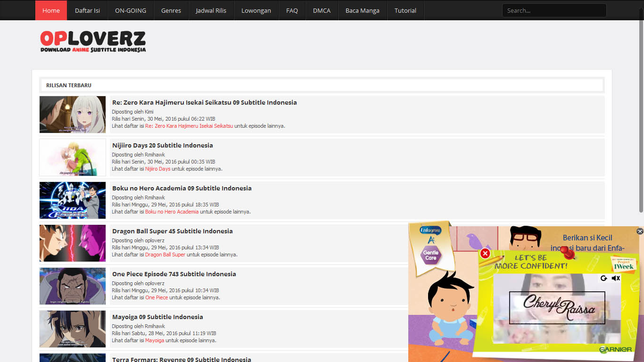Screen dimensions: 644x362
Task: Click the Nijiiro Days red list link
Action: [158, 169]
